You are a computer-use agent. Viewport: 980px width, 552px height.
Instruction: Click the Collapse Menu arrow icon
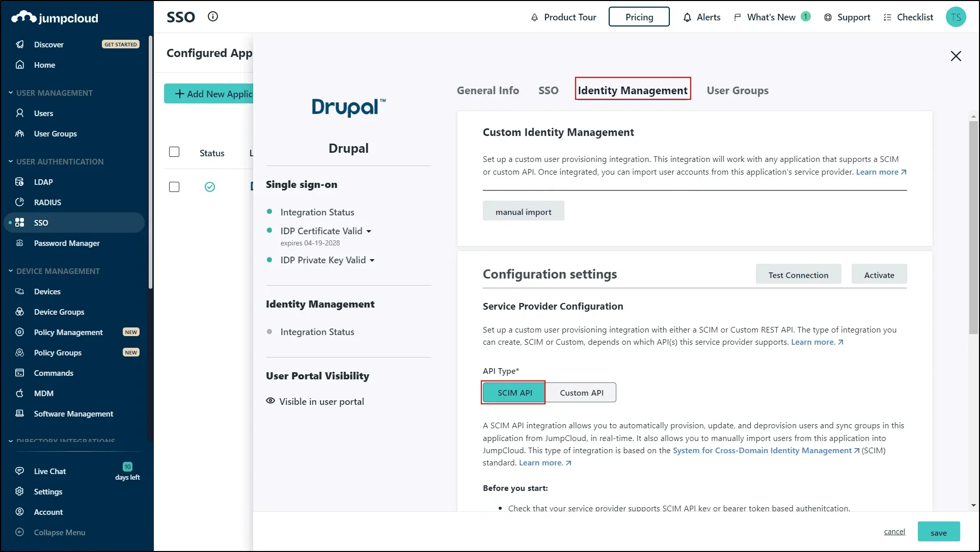[x=20, y=532]
